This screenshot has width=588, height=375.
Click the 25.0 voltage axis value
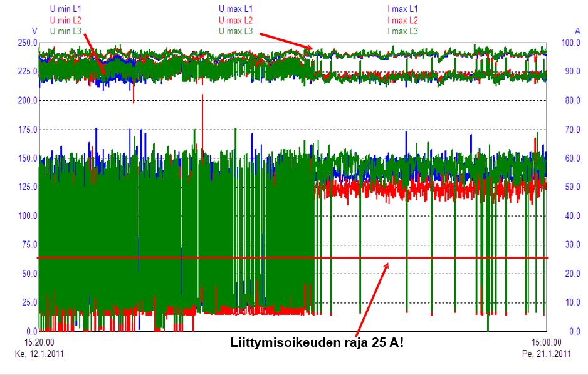point(30,302)
